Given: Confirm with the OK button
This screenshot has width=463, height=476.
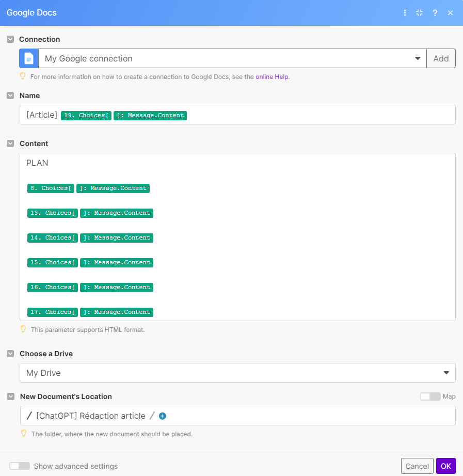Looking at the screenshot, I should coord(445,466).
